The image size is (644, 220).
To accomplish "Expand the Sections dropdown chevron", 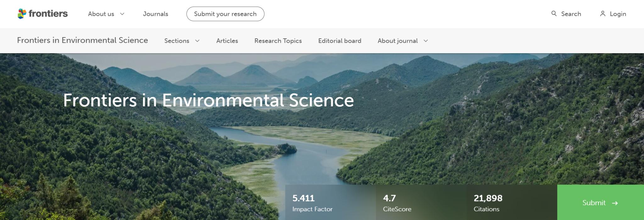I will coord(197,41).
